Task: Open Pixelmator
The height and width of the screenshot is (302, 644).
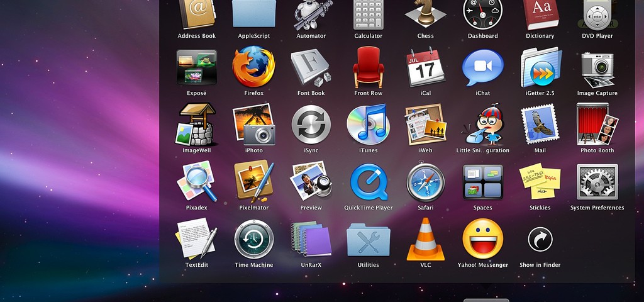Action: (x=254, y=181)
